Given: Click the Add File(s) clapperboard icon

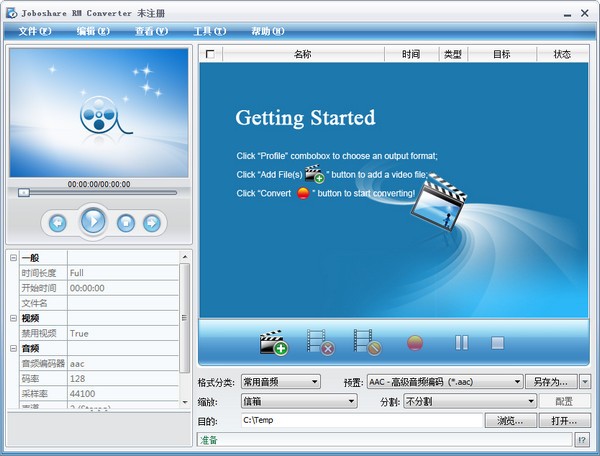Looking at the screenshot, I should [x=273, y=343].
